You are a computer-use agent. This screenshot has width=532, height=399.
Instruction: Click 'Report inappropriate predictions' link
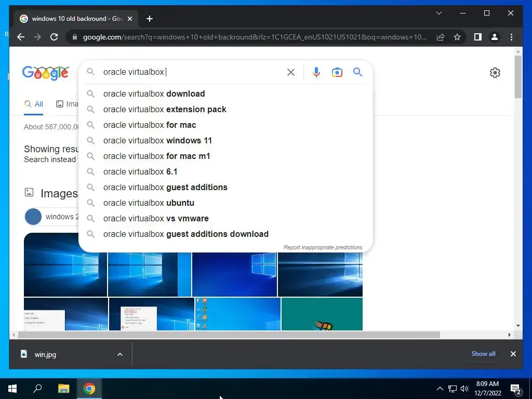[x=323, y=247]
